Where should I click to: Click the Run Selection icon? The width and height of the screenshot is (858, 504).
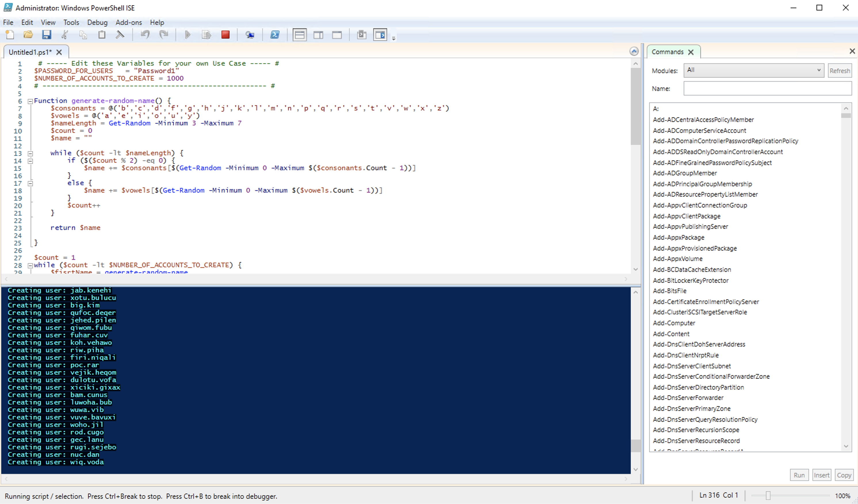point(206,35)
